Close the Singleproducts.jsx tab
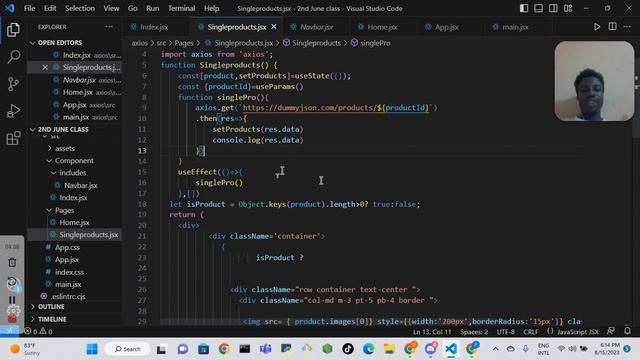 click(274, 27)
